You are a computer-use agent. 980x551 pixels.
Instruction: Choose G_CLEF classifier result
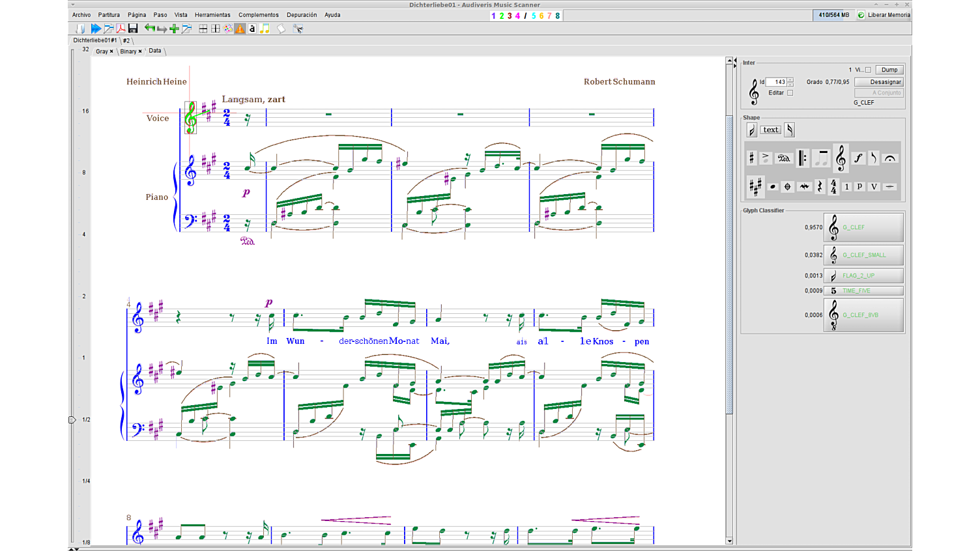pos(863,227)
